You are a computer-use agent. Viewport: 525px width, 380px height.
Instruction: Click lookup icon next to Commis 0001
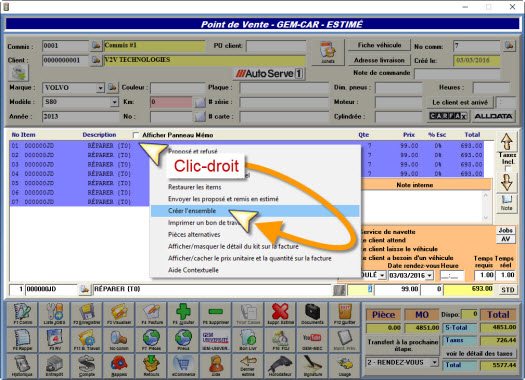click(x=96, y=46)
